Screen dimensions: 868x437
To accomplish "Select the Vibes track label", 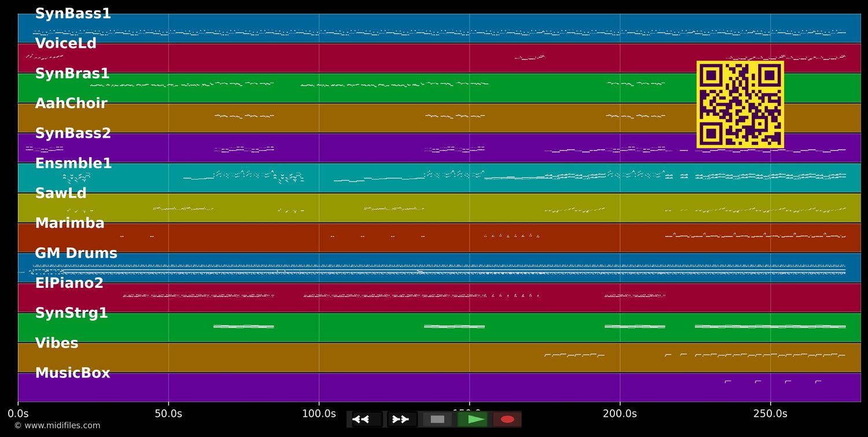I will pos(57,343).
